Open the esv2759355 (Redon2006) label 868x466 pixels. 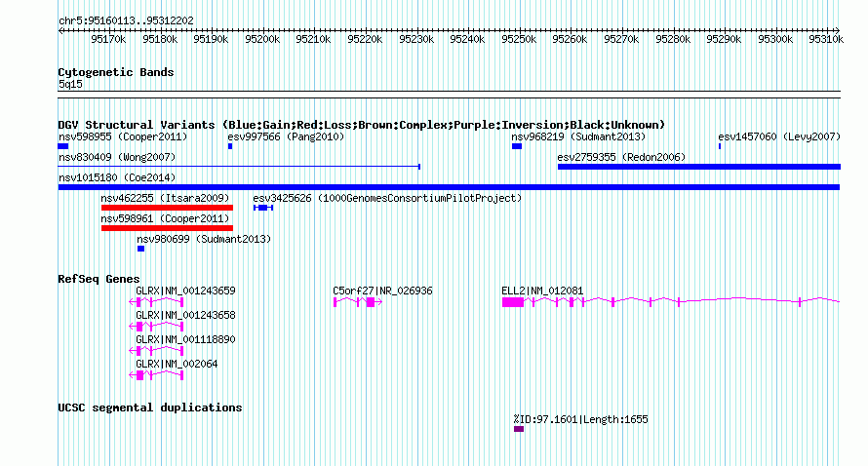coord(621,157)
